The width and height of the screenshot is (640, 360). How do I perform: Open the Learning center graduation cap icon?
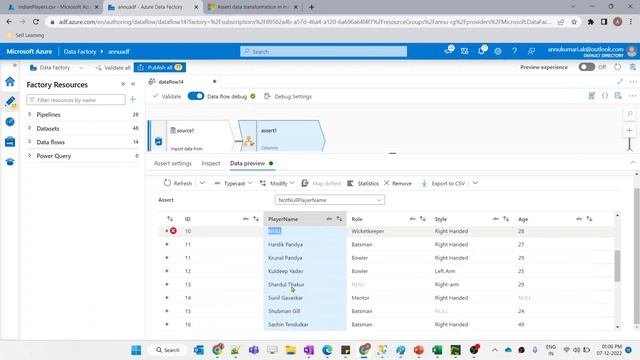(x=10, y=162)
